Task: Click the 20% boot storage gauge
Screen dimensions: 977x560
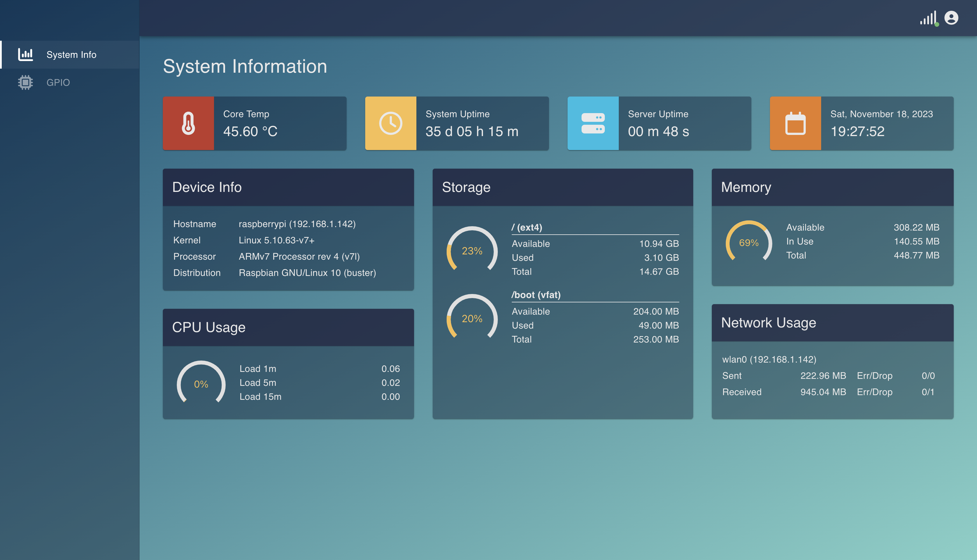Action: [x=472, y=318]
